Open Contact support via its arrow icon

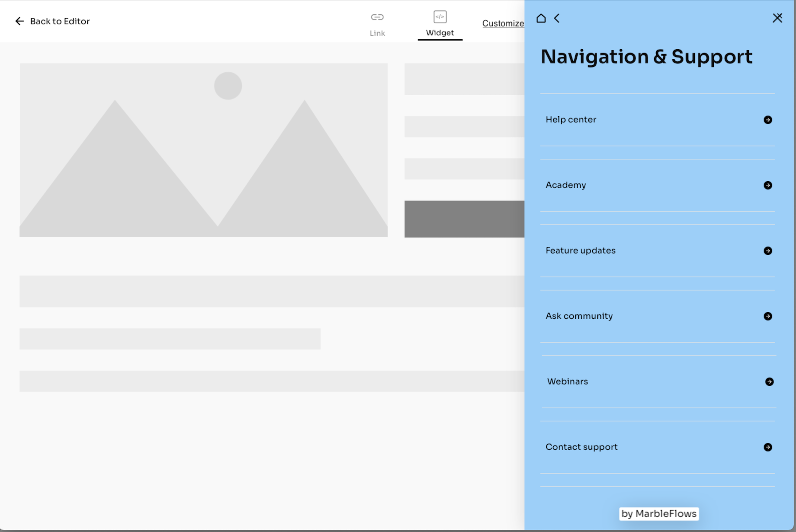coord(768,447)
